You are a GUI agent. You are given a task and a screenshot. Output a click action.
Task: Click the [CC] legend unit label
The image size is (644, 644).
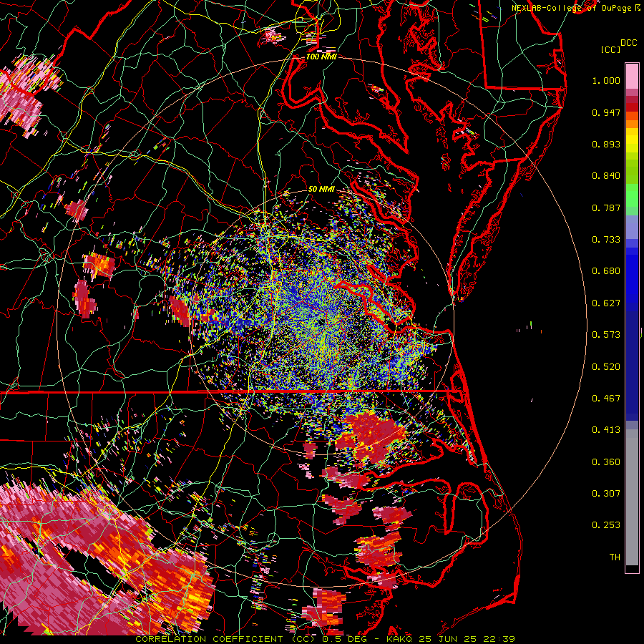610,49
